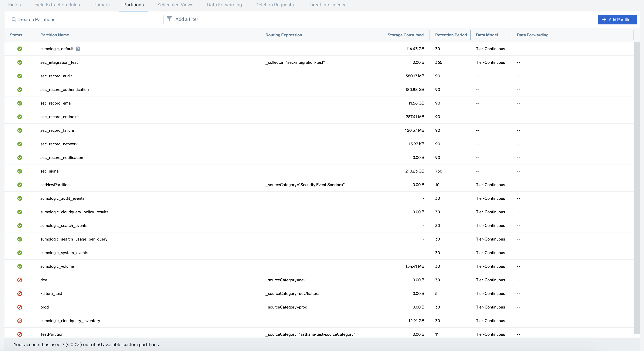Viewport: 644px width, 351px height.
Task: Switch to the Scheduled Views tab
Action: coord(175,5)
